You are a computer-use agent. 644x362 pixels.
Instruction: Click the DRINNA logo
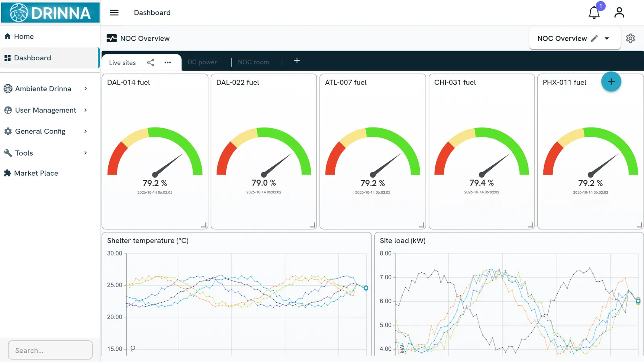pyautogui.click(x=50, y=12)
